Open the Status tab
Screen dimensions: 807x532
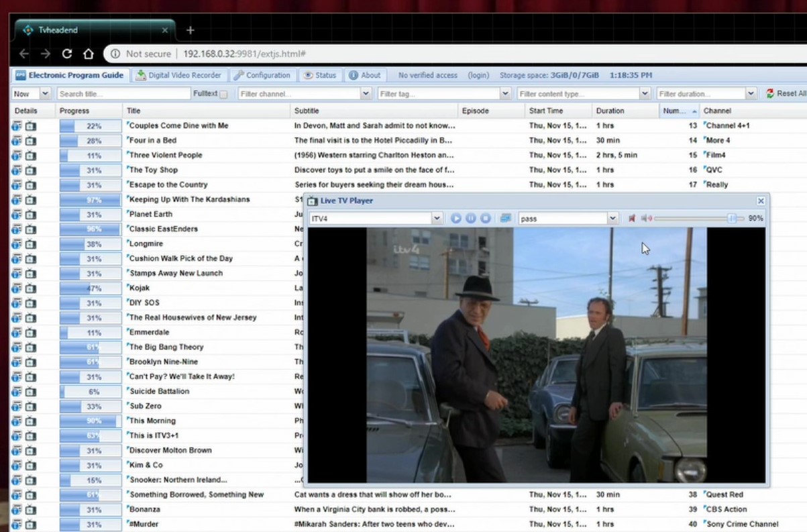(x=319, y=75)
